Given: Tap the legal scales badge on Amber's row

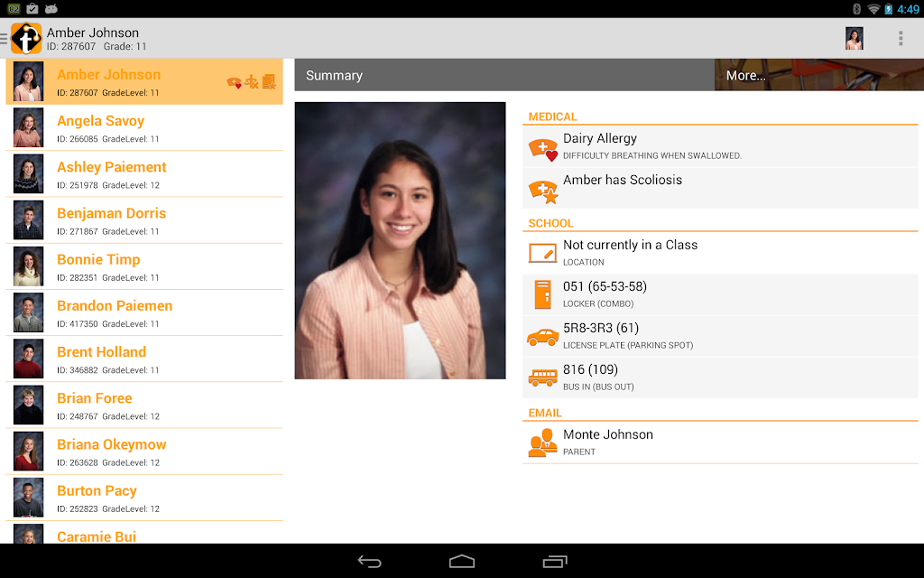Looking at the screenshot, I should (x=252, y=82).
